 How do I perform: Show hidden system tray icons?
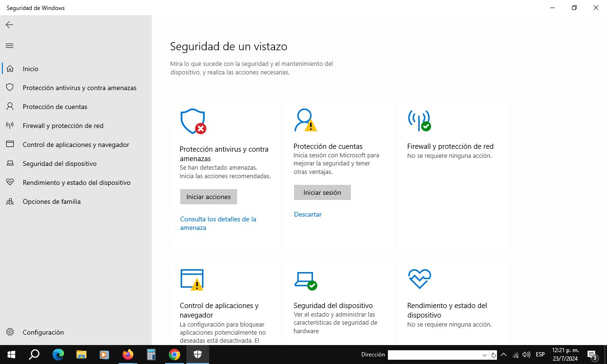pos(504,355)
